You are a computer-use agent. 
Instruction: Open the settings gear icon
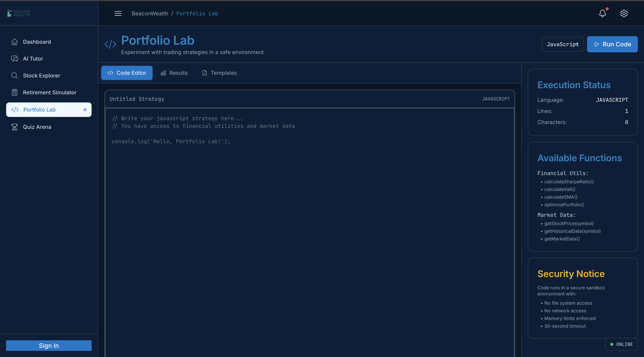pyautogui.click(x=624, y=13)
